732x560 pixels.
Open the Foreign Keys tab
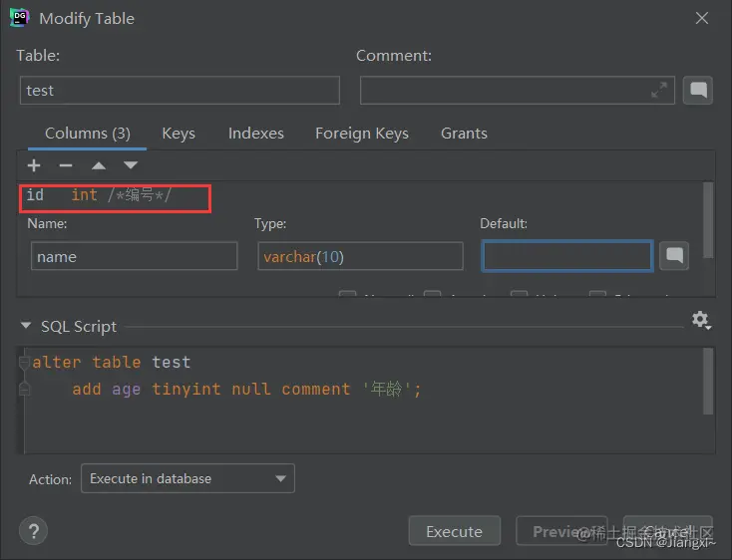pos(362,134)
